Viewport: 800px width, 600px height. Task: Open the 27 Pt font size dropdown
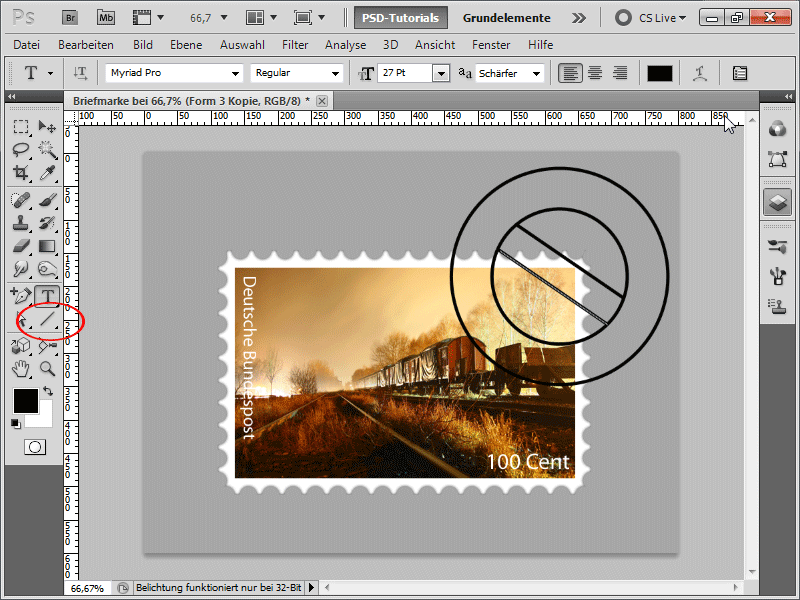coord(441,73)
